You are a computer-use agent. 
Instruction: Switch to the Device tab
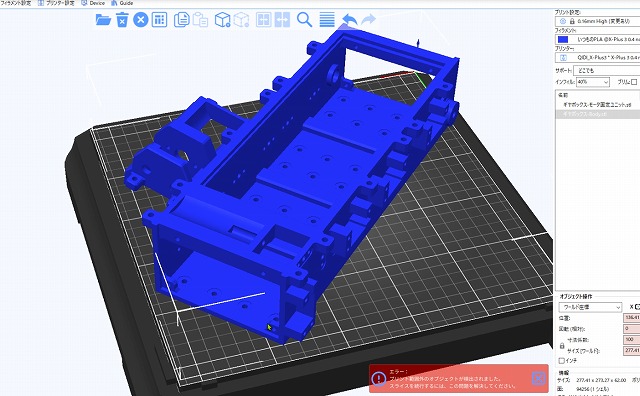coord(93,3)
